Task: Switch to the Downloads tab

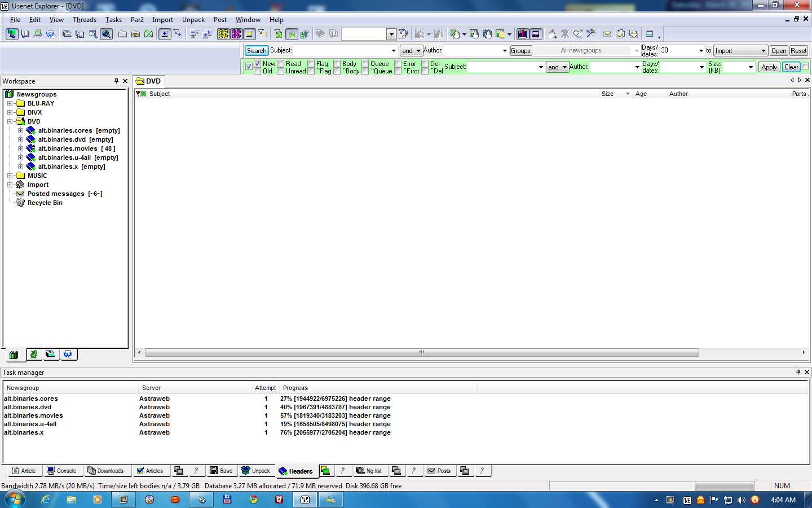Action: [x=105, y=471]
